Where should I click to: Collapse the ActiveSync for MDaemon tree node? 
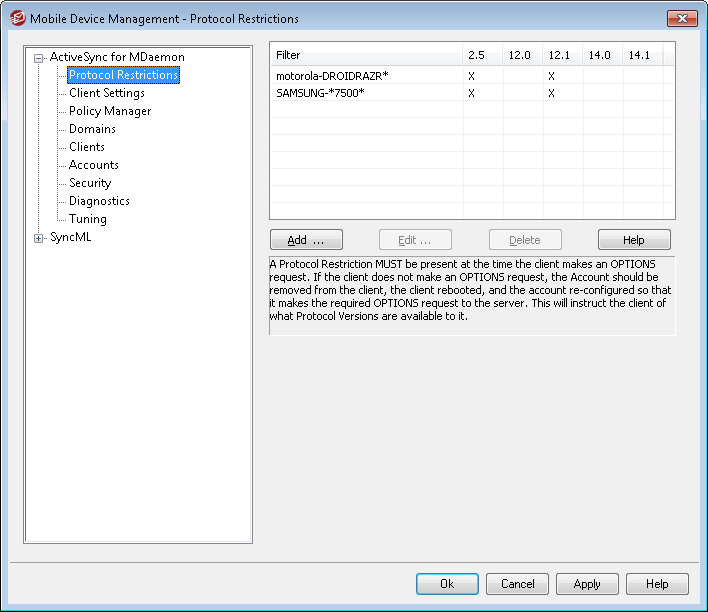pos(38,58)
